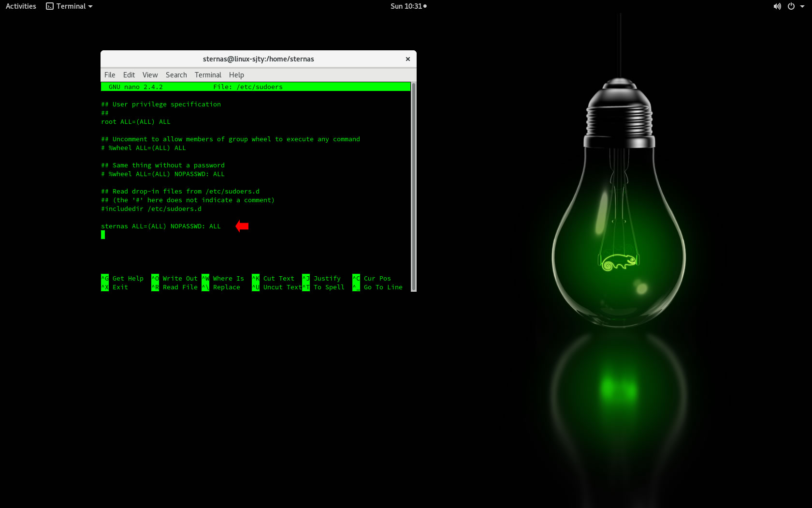Click the '^R Read File' shortcut
The width and height of the screenshot is (812, 508).
click(x=174, y=287)
